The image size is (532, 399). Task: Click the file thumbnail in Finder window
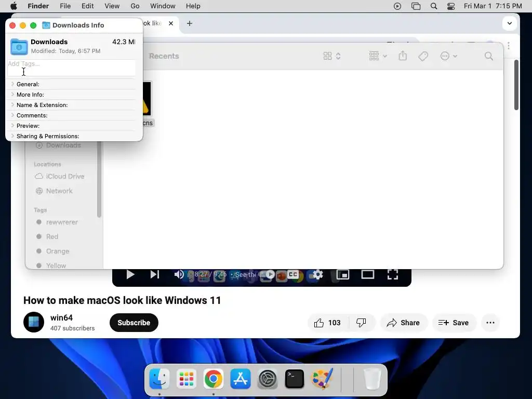point(147,99)
